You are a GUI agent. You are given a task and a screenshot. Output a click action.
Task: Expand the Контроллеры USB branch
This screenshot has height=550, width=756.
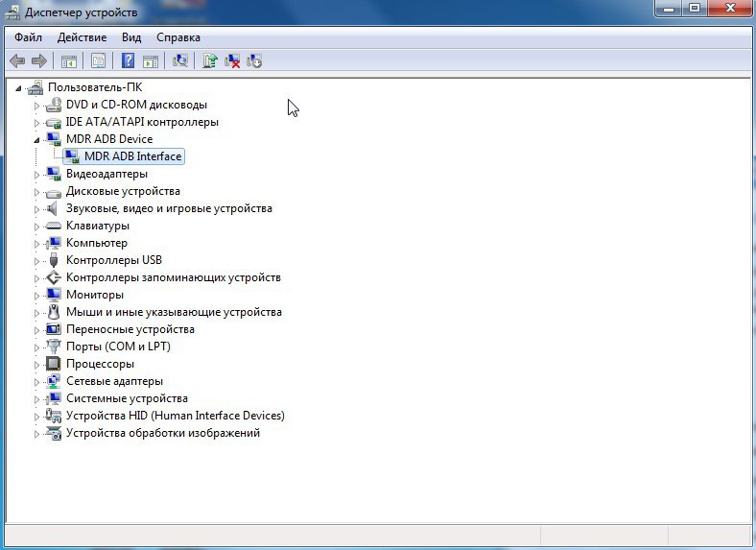point(36,261)
